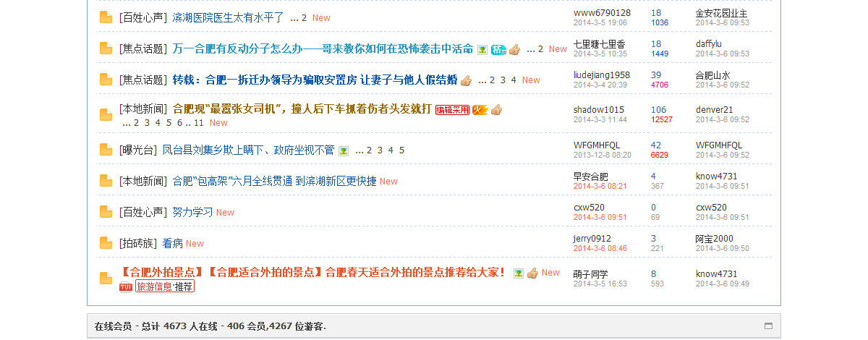Open author profile shadow1015
Image resolution: width=868 pixels, height=340 pixels.
click(599, 110)
